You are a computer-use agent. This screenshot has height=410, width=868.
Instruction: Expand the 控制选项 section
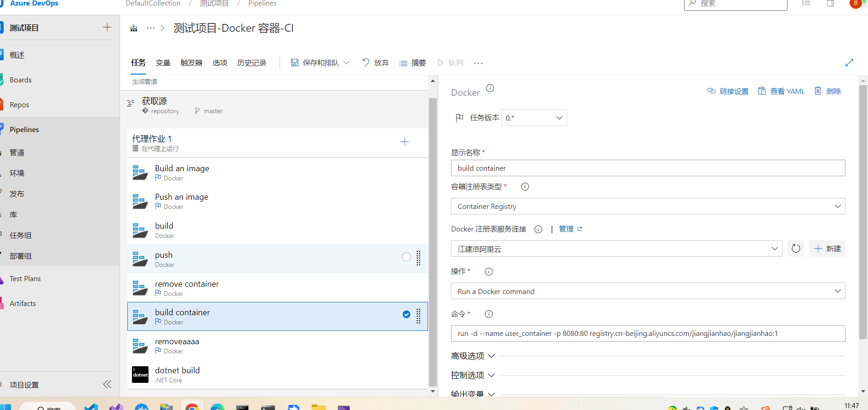tap(473, 375)
